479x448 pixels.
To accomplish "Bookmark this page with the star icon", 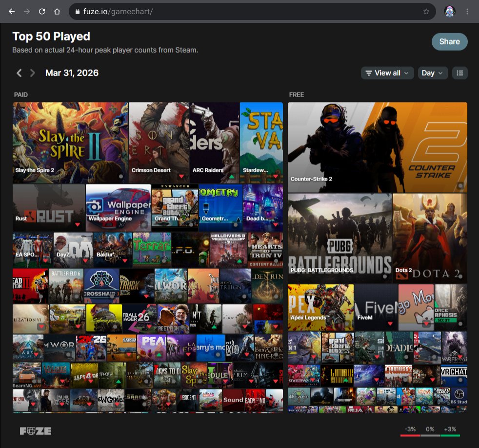I will click(x=426, y=12).
